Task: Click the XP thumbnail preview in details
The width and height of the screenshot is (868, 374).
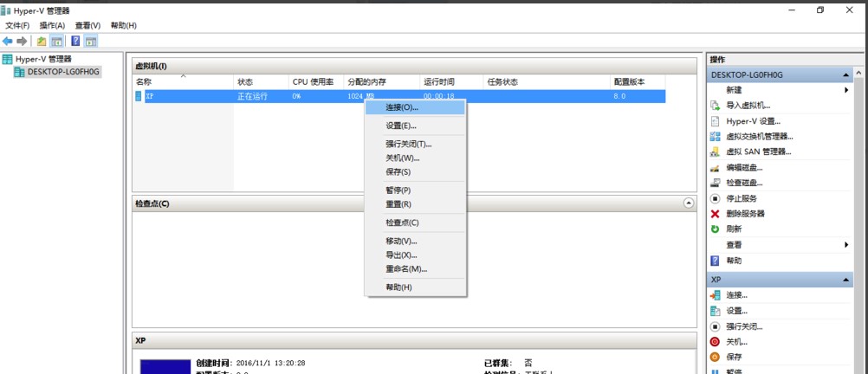Action: click(x=165, y=367)
